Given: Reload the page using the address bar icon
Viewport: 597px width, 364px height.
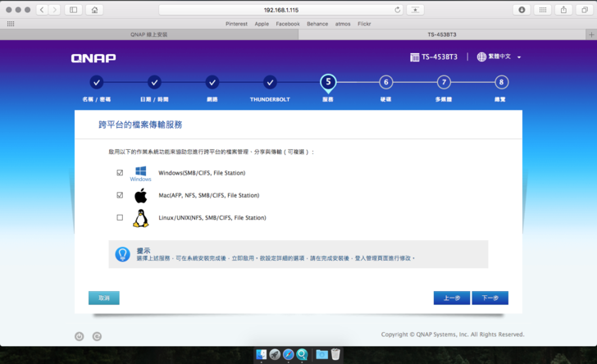Looking at the screenshot, I should 398,9.
